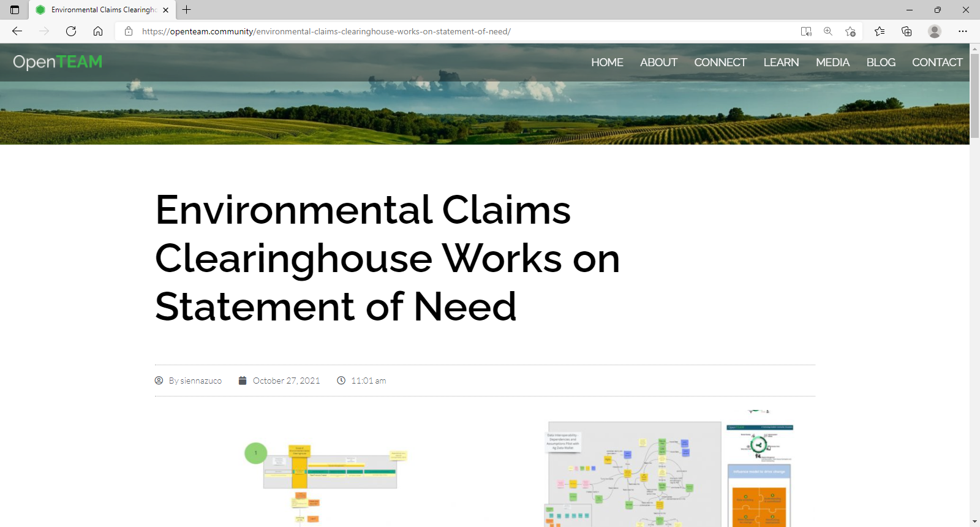The width and height of the screenshot is (980, 527).
Task: Open the browser profile avatar
Action: coord(935,31)
